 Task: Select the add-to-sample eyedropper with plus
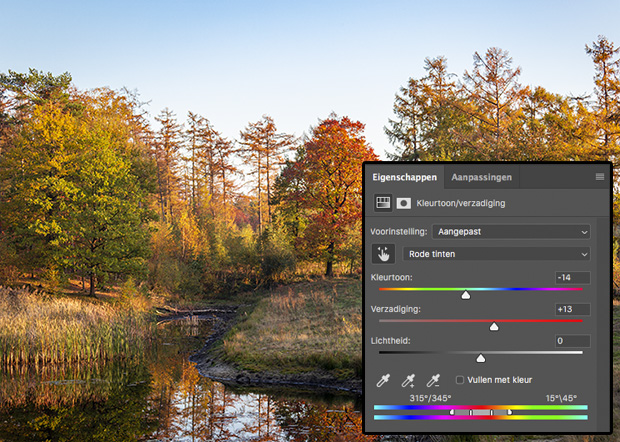coord(408,380)
